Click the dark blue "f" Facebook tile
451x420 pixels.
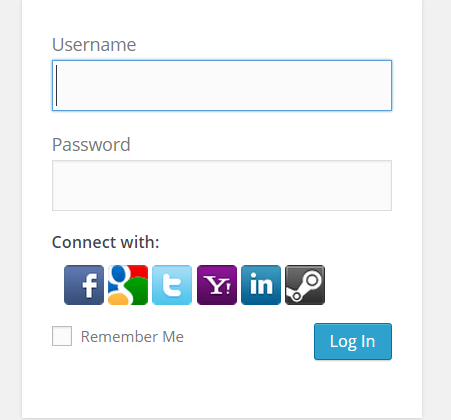[84, 285]
